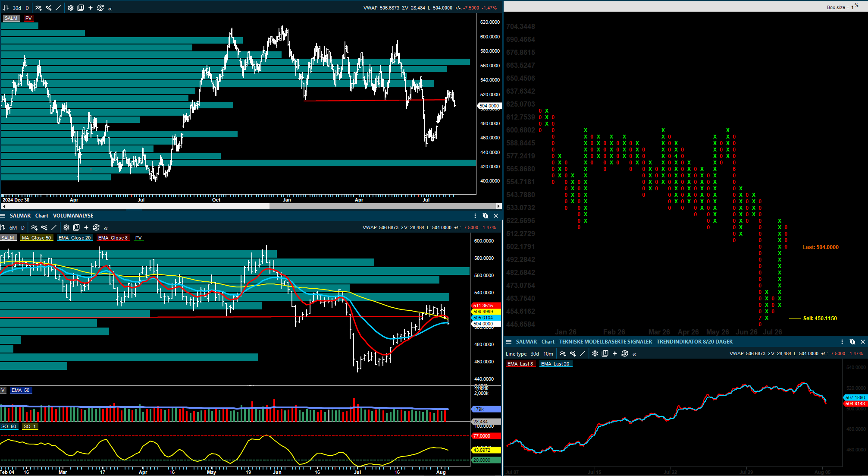Open settings gear in top chart toolbar
868x476 pixels.
pos(71,8)
